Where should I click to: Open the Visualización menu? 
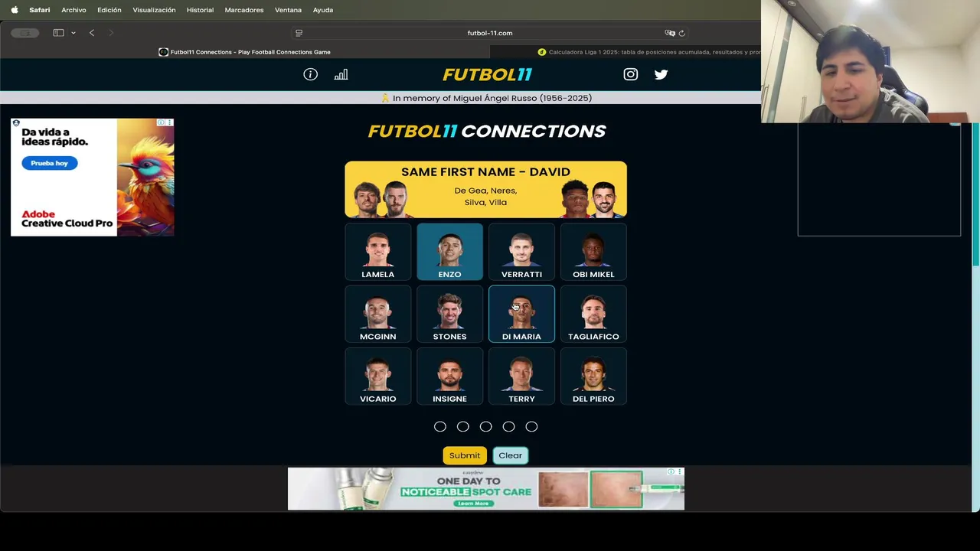(x=154, y=10)
